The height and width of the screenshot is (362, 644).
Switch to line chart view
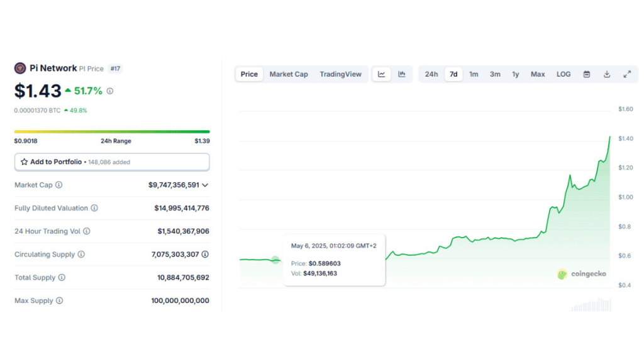click(x=382, y=74)
